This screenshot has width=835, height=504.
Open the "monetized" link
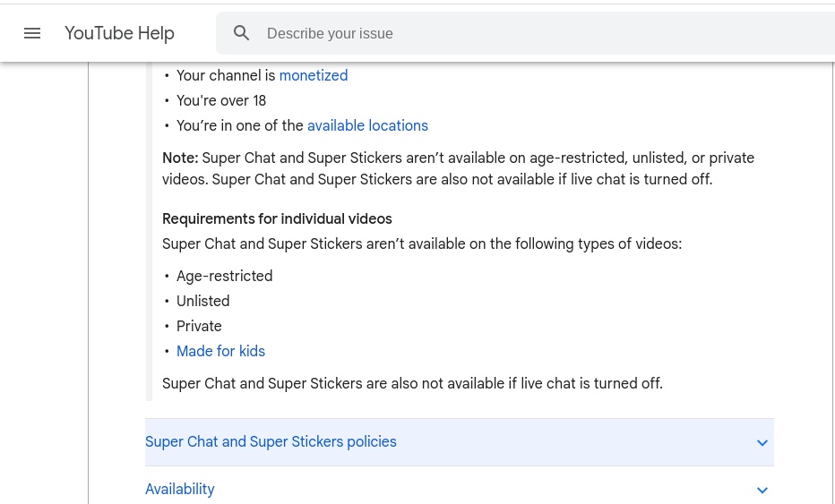point(314,75)
